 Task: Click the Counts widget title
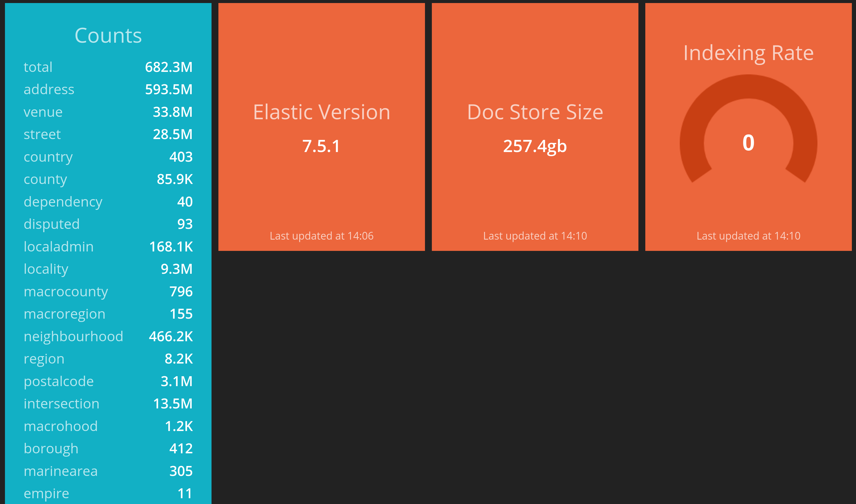point(108,36)
